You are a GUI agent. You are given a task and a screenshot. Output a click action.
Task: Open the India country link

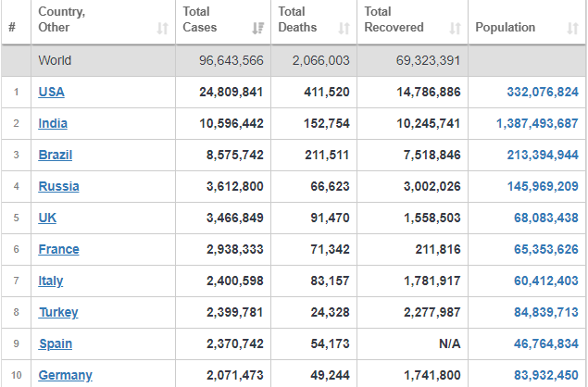point(53,123)
